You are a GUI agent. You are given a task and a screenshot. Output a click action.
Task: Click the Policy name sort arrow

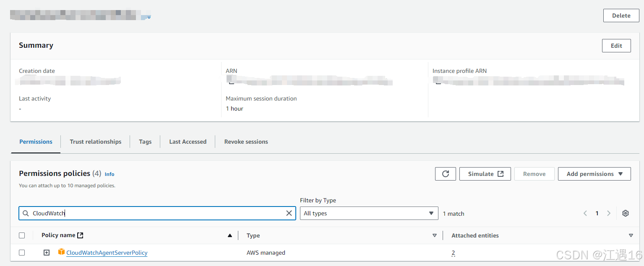(x=229, y=235)
